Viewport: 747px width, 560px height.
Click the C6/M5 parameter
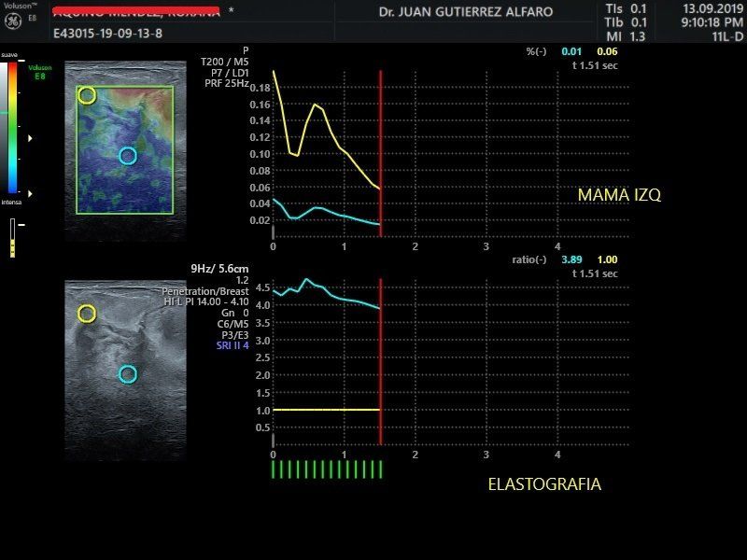pyautogui.click(x=233, y=324)
